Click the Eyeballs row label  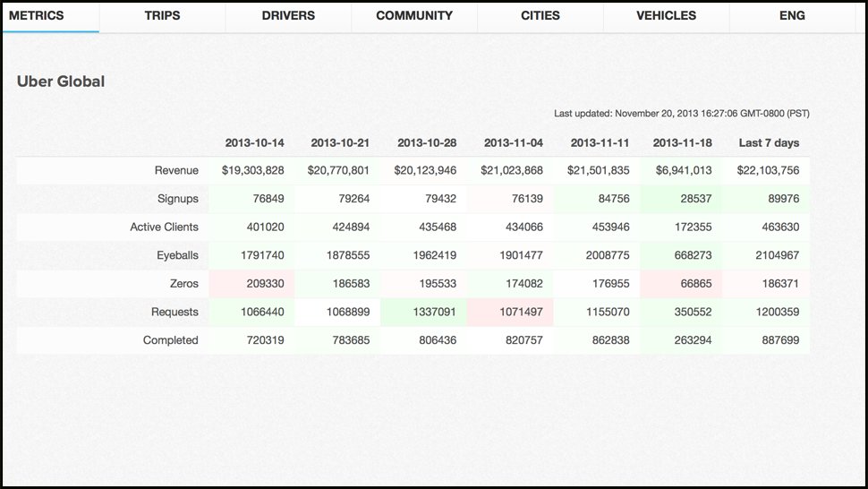coord(177,255)
